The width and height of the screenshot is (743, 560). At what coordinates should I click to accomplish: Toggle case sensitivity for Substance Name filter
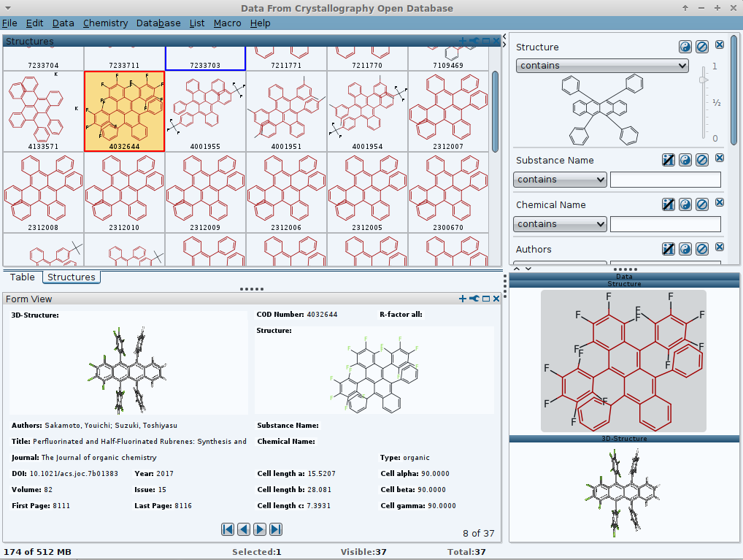(668, 160)
